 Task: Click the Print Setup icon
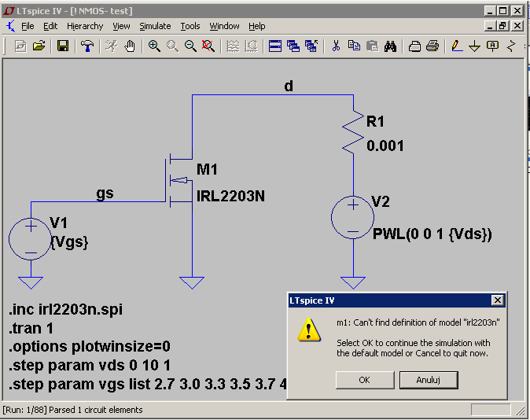414,46
